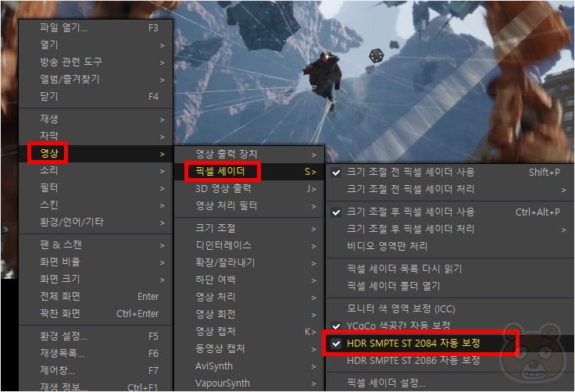Expand the 필터 submenu
Viewport: 575px width, 392px height.
pyautogui.click(x=96, y=188)
